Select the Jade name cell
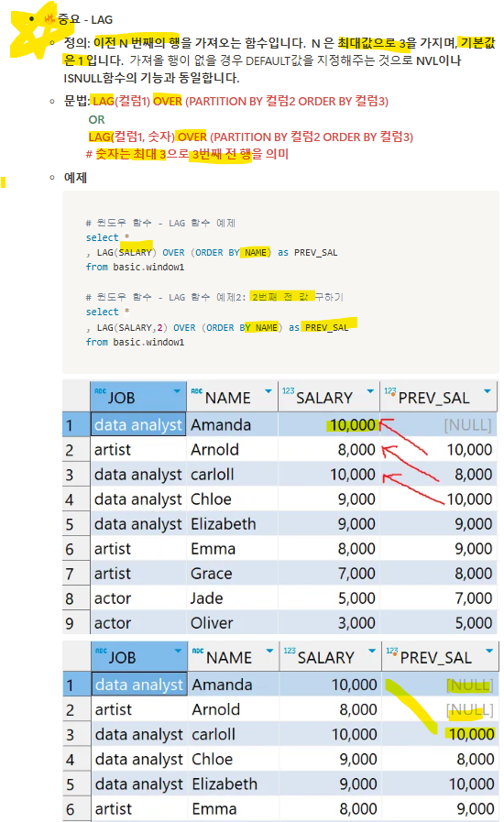 click(232, 598)
